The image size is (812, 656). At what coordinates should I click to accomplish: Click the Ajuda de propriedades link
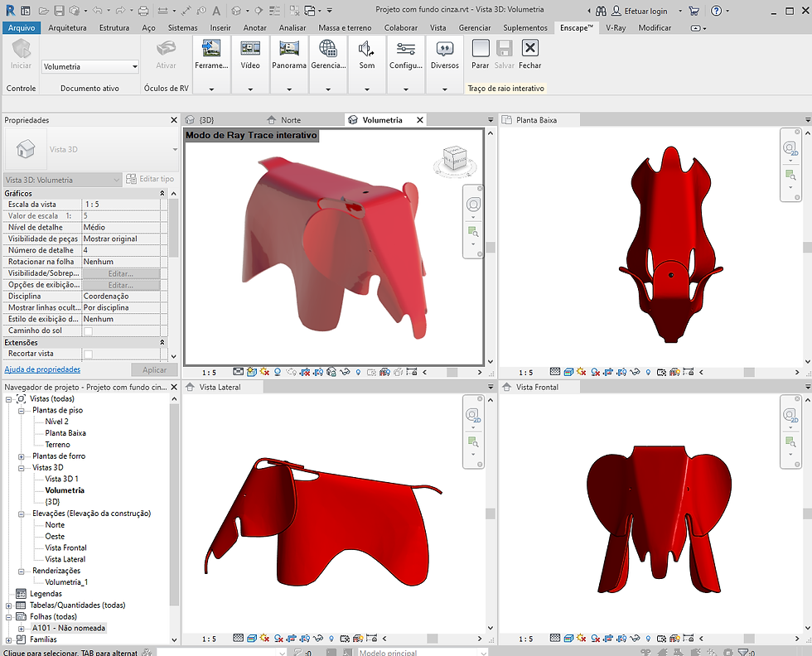click(42, 369)
